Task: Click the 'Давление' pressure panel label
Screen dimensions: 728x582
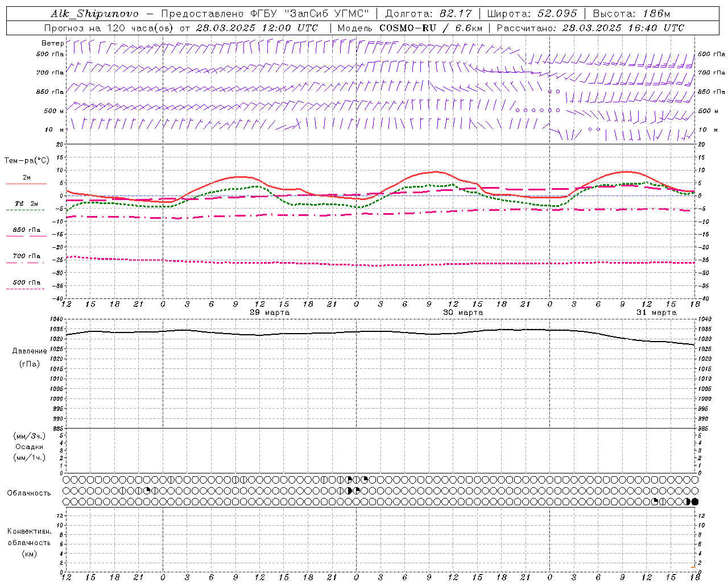Action: click(30, 351)
